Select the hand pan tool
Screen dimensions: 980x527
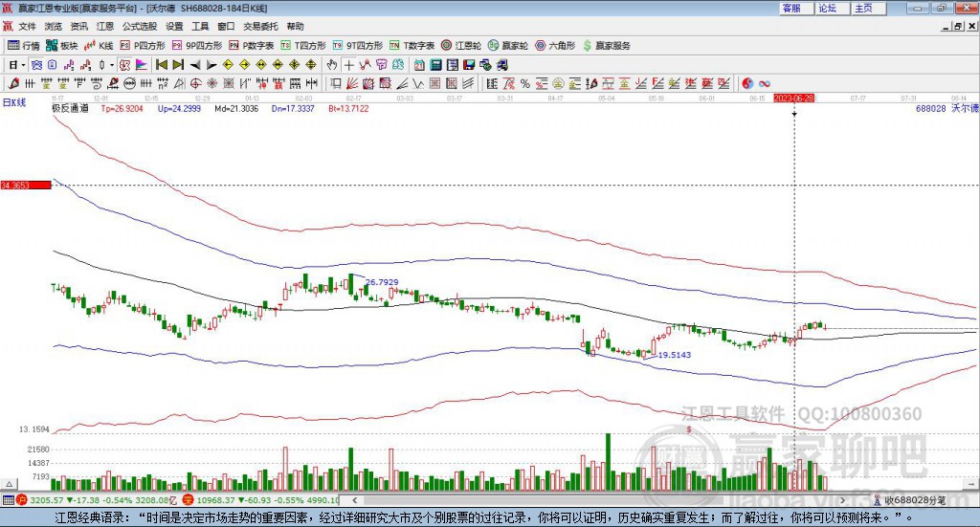(x=332, y=65)
